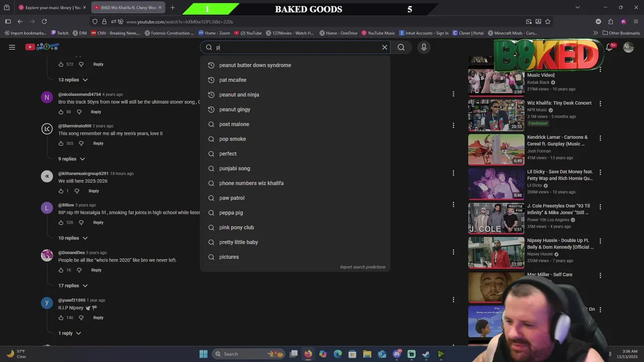Click the browser address bar URL
Screen dimensions: 644x362
point(179,22)
